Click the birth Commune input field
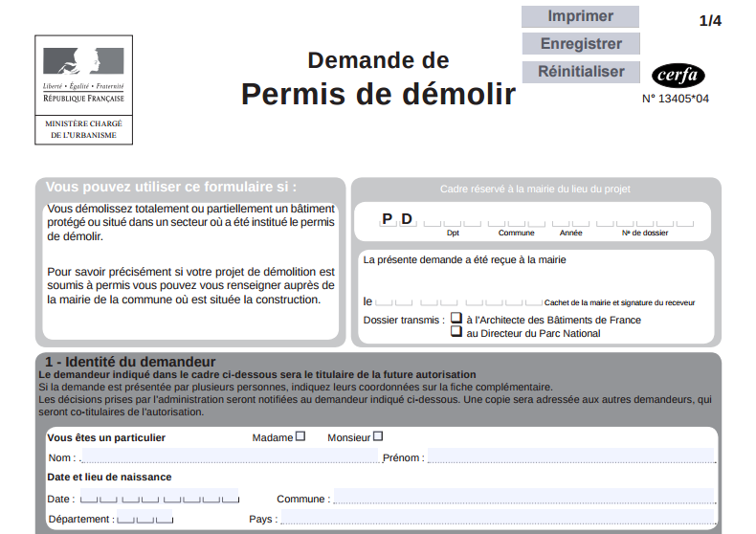Viewport: 756px width, 534px height. 523,498
